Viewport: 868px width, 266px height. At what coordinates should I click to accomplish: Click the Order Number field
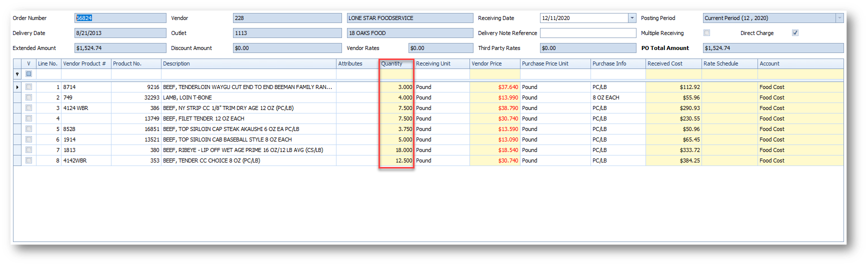click(x=120, y=18)
